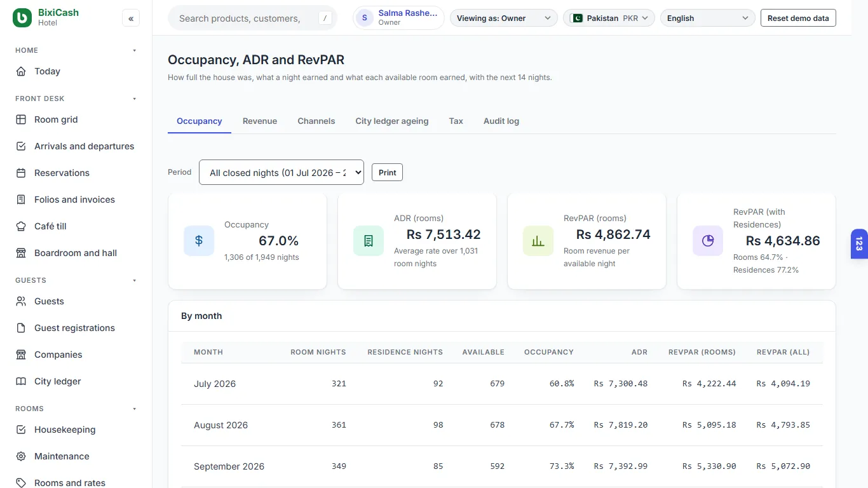
Task: Click the BixiCash logo icon
Action: click(x=22, y=18)
